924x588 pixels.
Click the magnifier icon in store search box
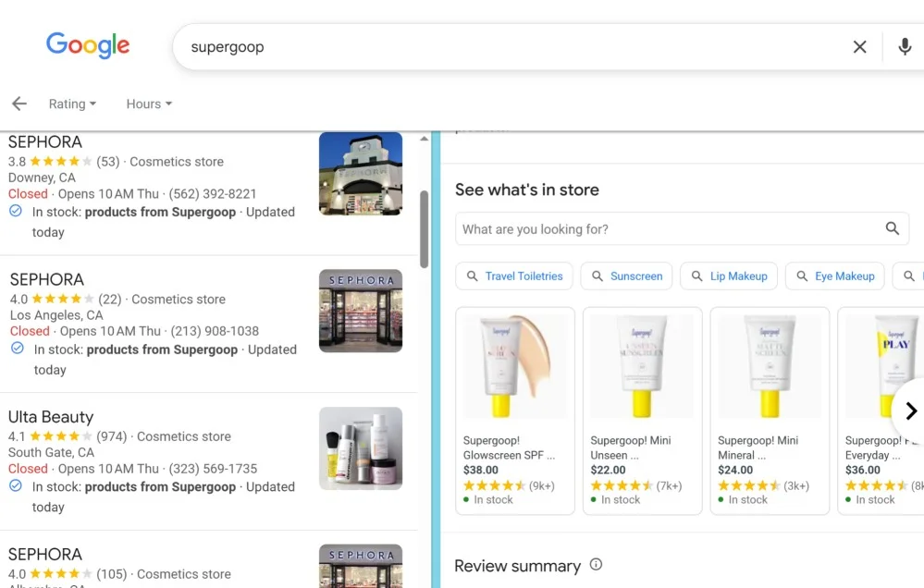pyautogui.click(x=893, y=228)
